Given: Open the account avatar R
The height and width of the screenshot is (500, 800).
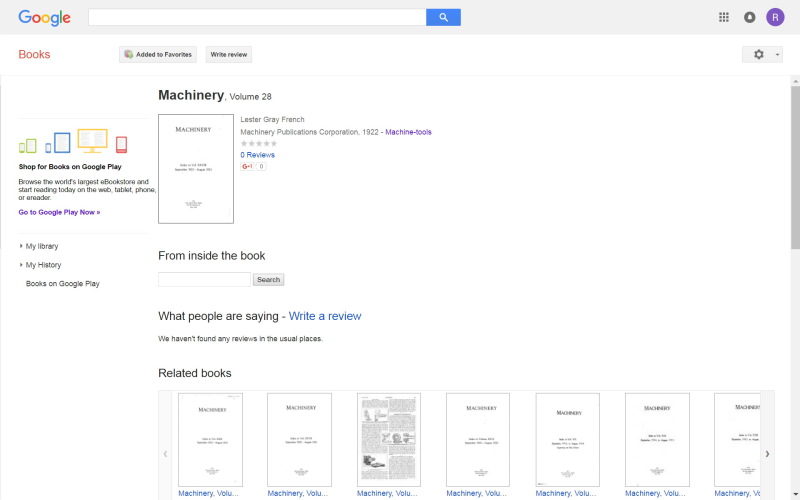Looking at the screenshot, I should [775, 17].
